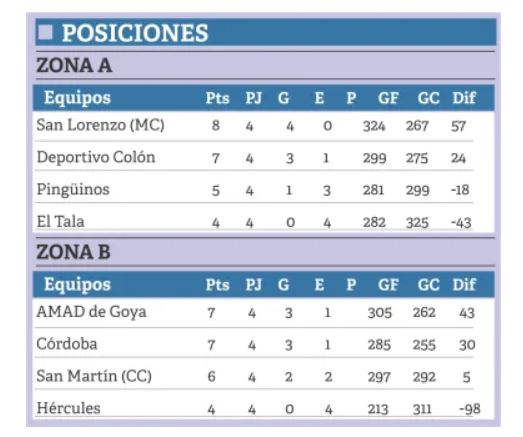Click the San Martín (CC) team name

[94, 376]
